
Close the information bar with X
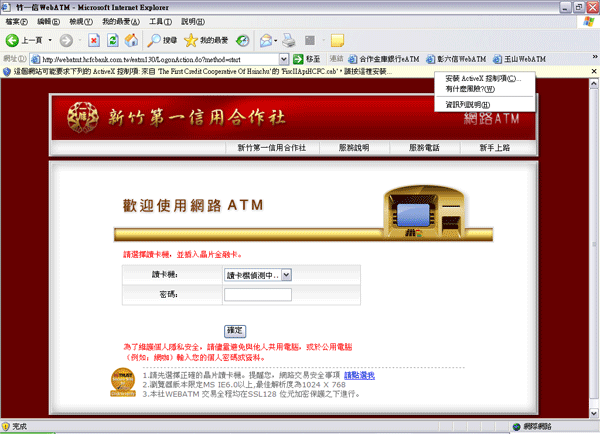(x=594, y=71)
